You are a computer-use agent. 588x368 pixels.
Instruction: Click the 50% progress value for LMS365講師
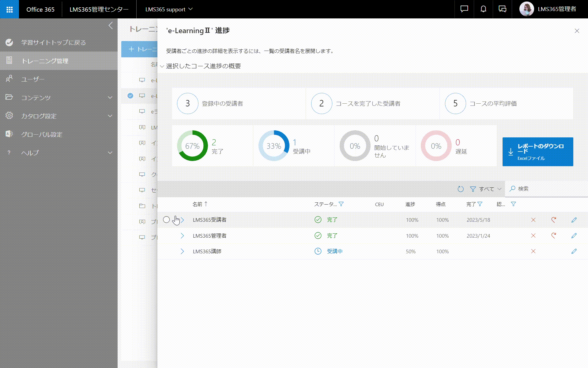click(x=411, y=251)
